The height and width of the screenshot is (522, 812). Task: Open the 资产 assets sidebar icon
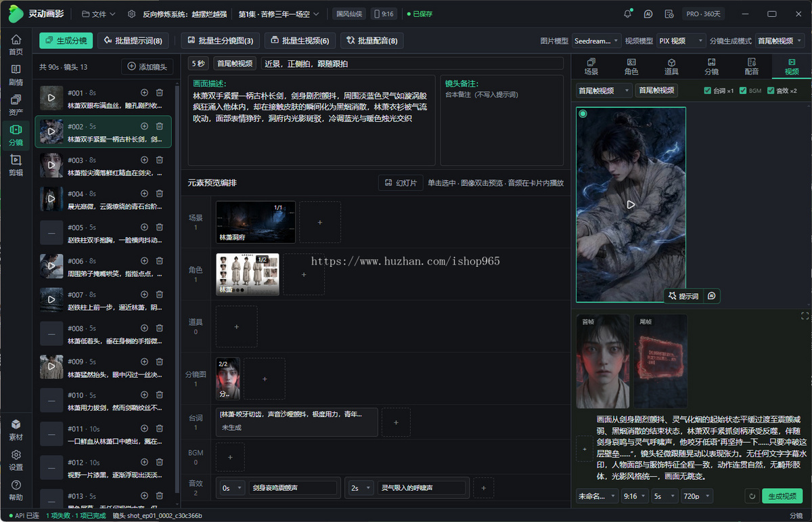(x=16, y=105)
